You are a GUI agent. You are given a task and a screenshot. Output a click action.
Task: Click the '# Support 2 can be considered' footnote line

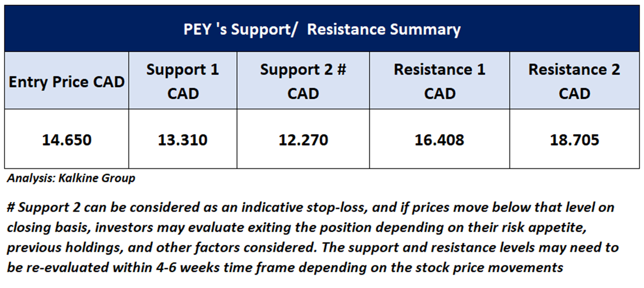coord(310,207)
